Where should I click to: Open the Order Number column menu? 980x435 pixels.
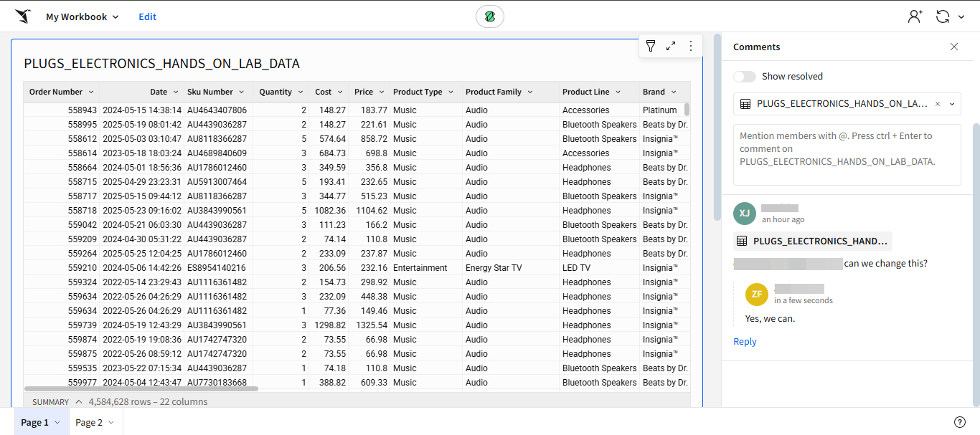pyautogui.click(x=91, y=92)
